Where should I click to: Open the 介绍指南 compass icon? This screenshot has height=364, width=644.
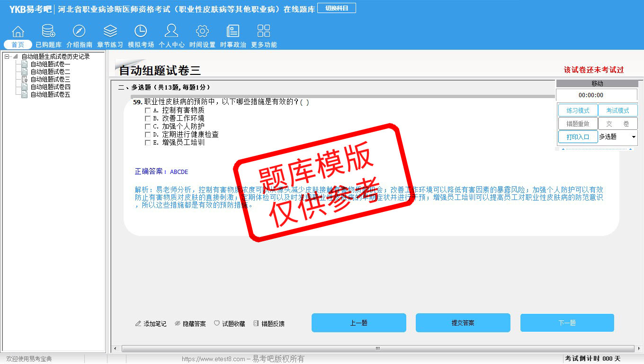point(79,31)
